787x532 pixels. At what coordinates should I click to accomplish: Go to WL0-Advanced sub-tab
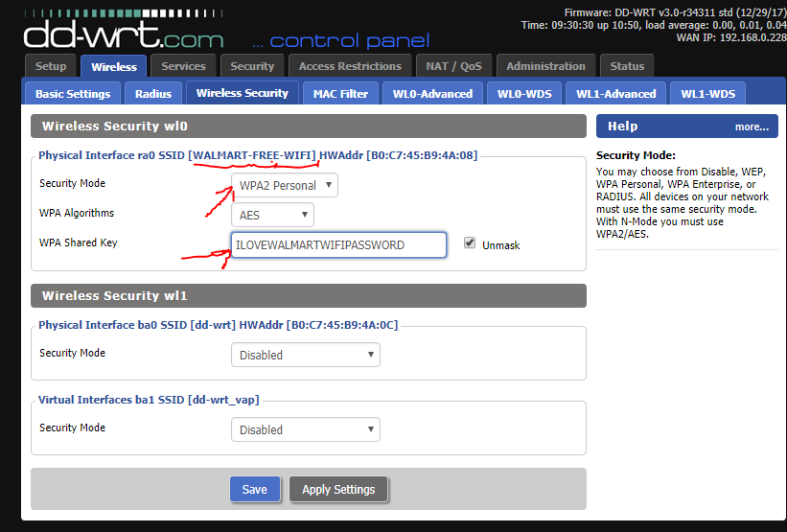pos(432,93)
